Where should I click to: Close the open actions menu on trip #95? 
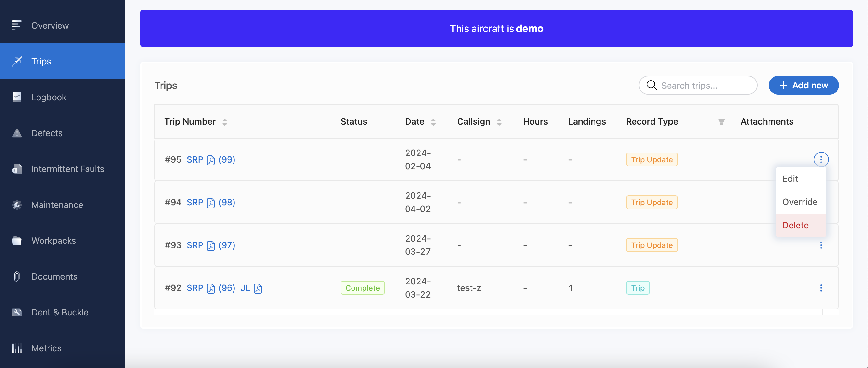821,159
